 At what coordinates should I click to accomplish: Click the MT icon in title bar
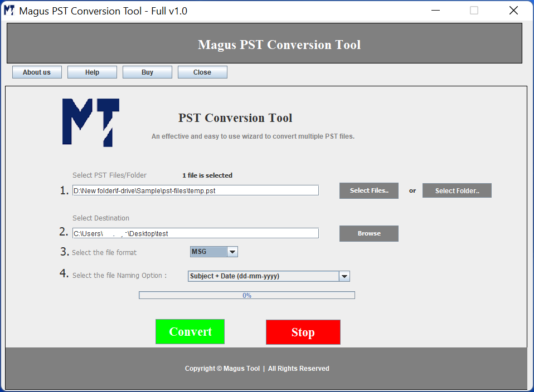9,11
